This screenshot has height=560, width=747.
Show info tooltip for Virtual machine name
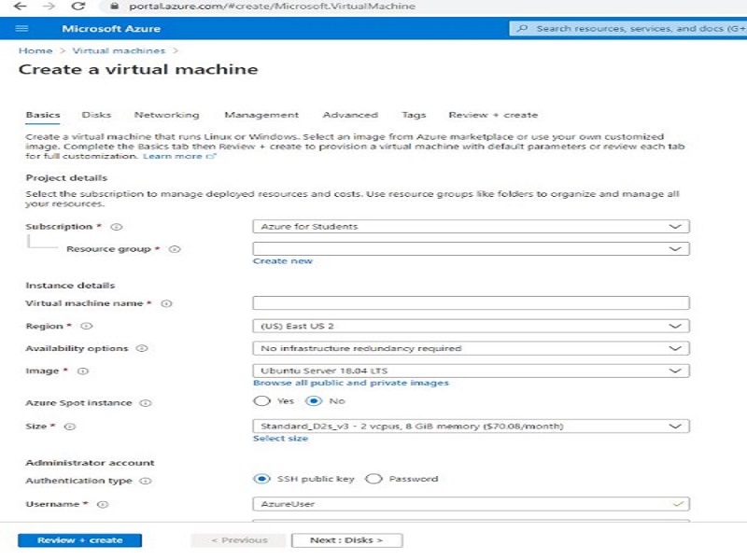pos(166,303)
